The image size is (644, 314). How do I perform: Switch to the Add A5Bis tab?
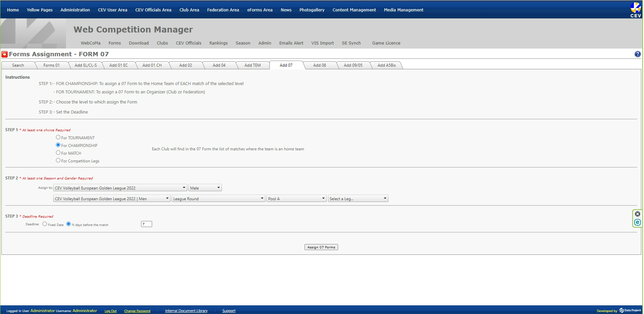point(387,65)
